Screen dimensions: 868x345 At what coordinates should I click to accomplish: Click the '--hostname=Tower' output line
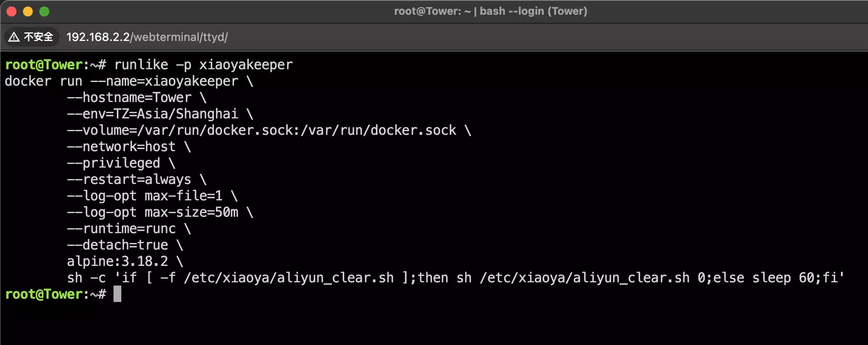129,98
